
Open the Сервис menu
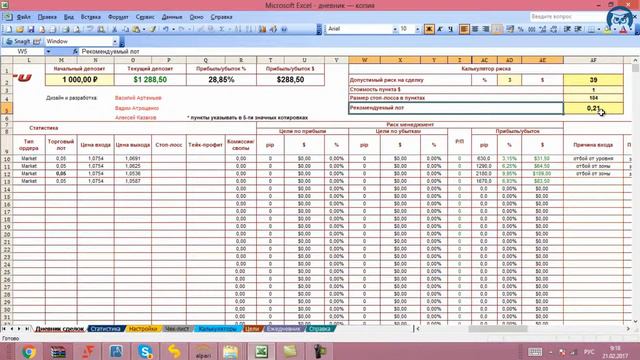pyautogui.click(x=145, y=17)
